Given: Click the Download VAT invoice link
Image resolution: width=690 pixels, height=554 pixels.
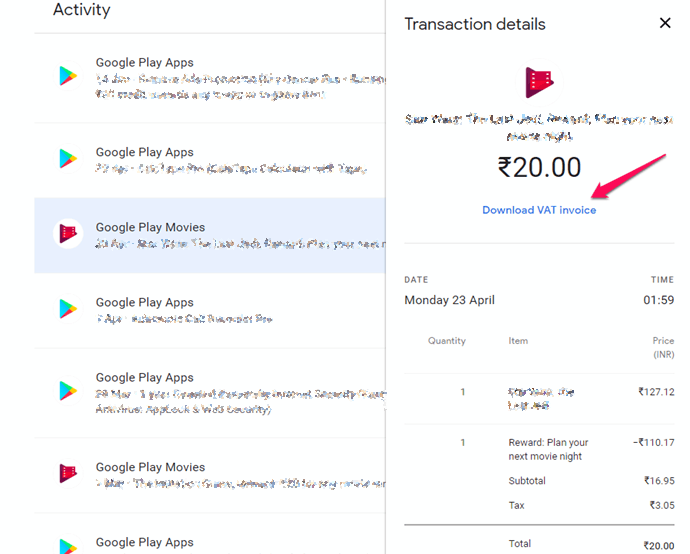Looking at the screenshot, I should click(x=539, y=210).
